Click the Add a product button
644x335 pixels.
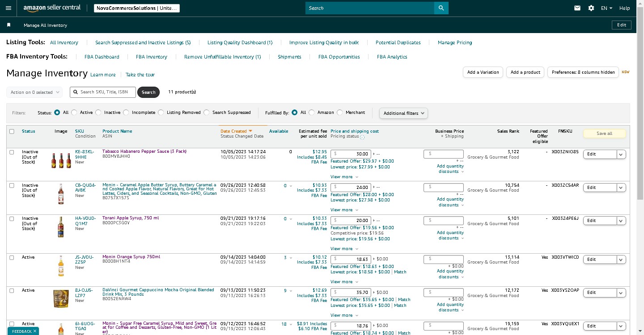[525, 72]
